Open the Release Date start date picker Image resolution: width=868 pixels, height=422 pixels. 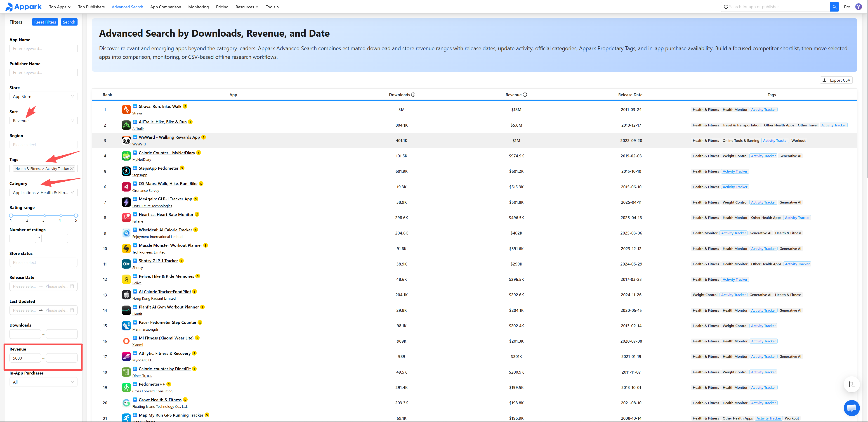click(x=24, y=286)
